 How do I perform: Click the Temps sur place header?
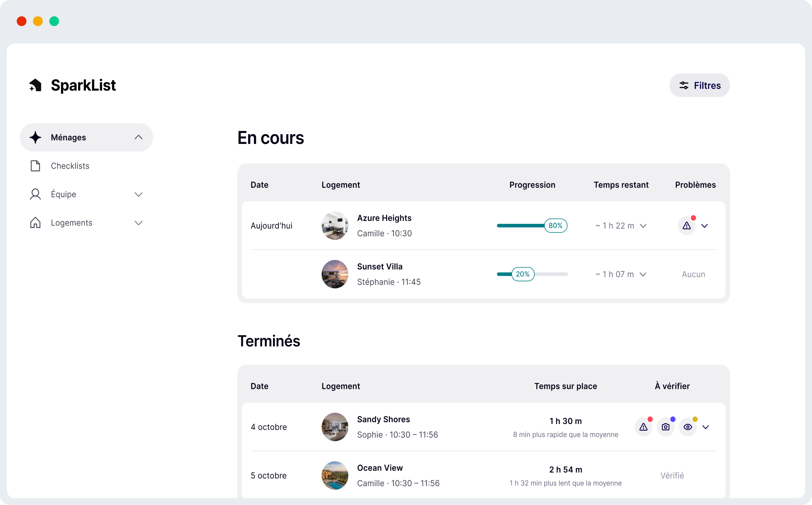(x=566, y=386)
